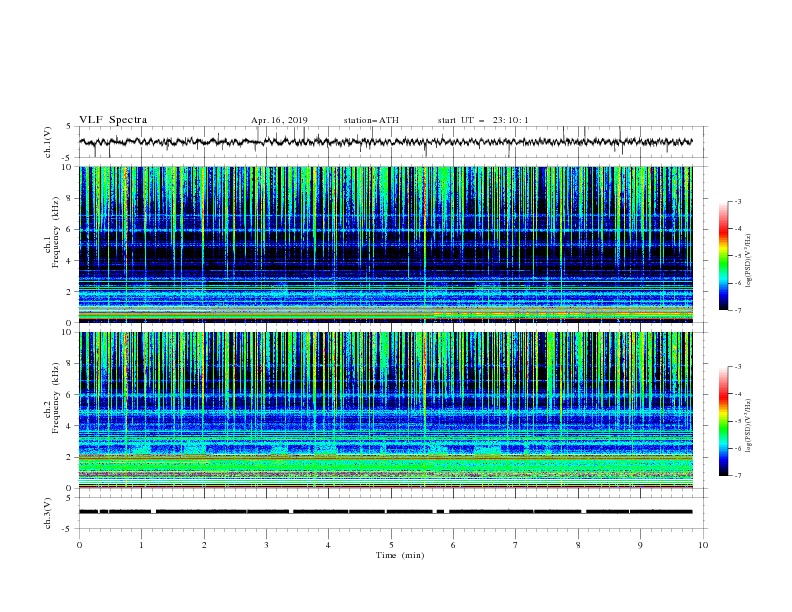Click the ch.2 color scale bar

(724, 421)
